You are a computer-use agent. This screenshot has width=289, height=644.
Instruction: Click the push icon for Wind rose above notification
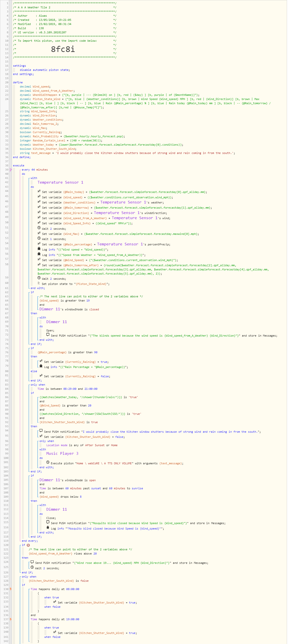pos(32,563)
